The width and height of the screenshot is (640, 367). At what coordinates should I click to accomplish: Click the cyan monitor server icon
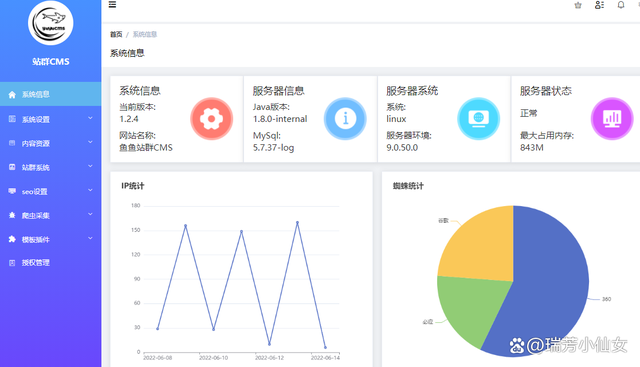(x=479, y=119)
